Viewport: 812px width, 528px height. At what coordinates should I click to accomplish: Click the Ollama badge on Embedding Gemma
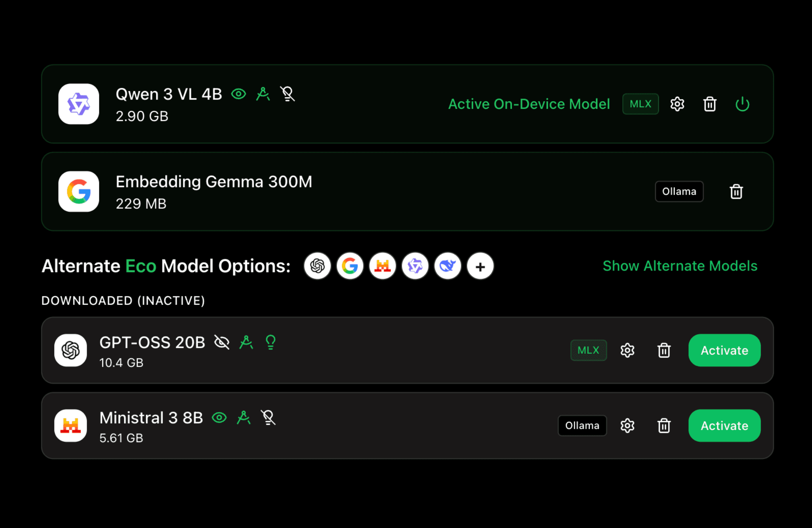click(679, 191)
